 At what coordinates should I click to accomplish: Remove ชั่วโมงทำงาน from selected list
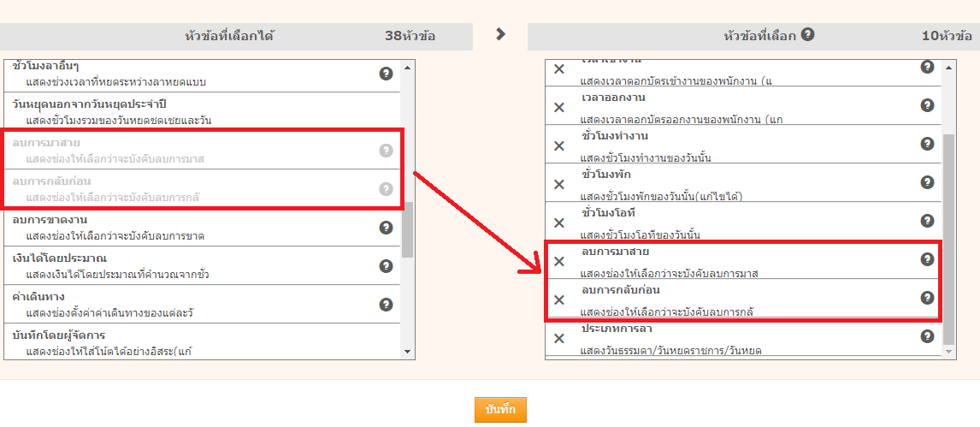[559, 145]
